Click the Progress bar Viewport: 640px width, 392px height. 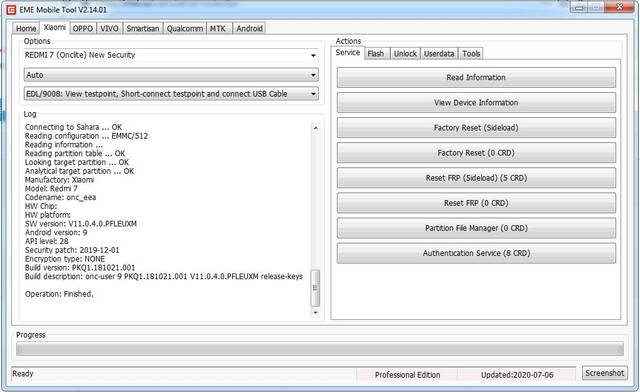(320, 349)
